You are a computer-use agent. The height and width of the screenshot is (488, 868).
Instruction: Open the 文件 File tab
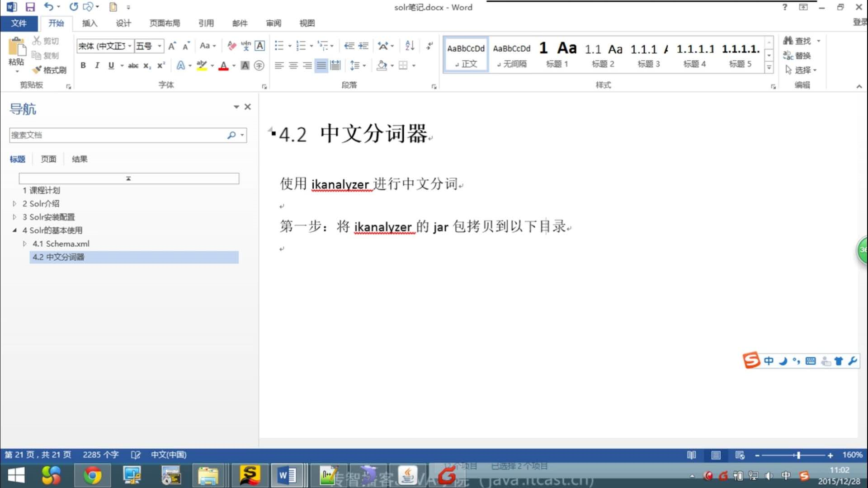pyautogui.click(x=19, y=23)
